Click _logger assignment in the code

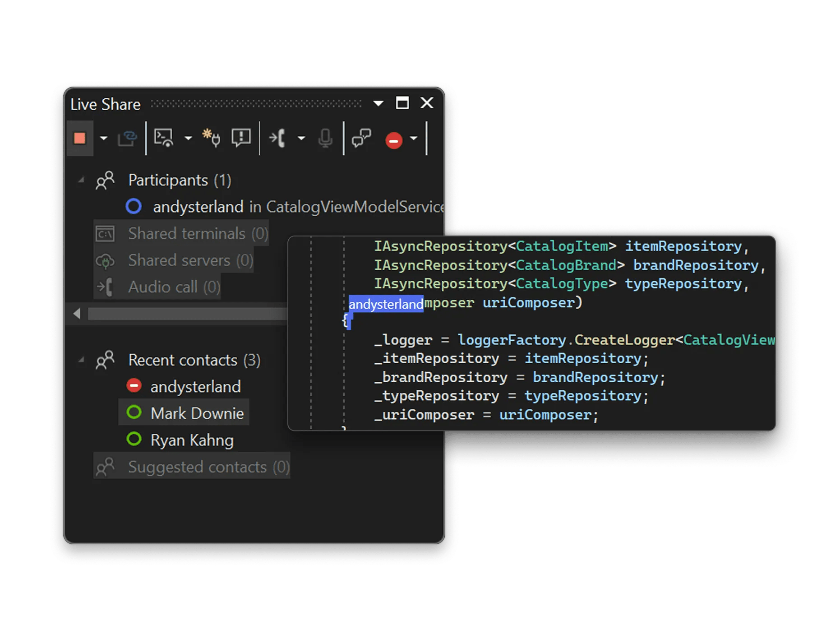click(x=403, y=340)
